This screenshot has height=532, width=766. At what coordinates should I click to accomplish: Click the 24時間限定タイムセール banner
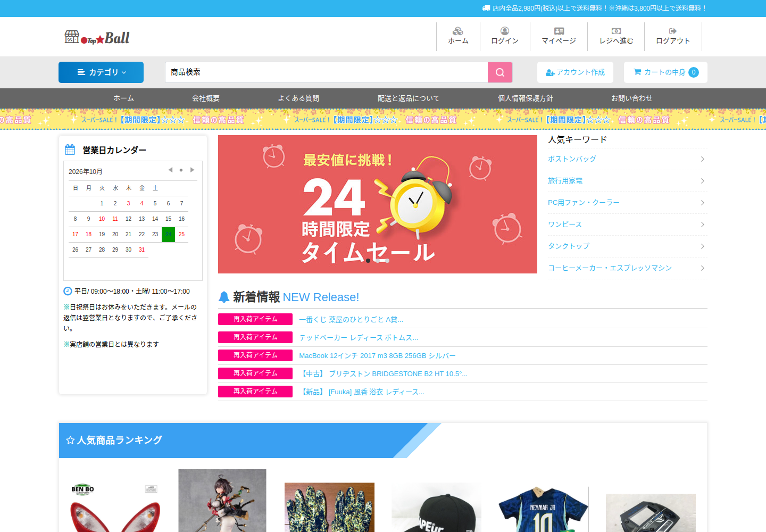pyautogui.click(x=378, y=204)
